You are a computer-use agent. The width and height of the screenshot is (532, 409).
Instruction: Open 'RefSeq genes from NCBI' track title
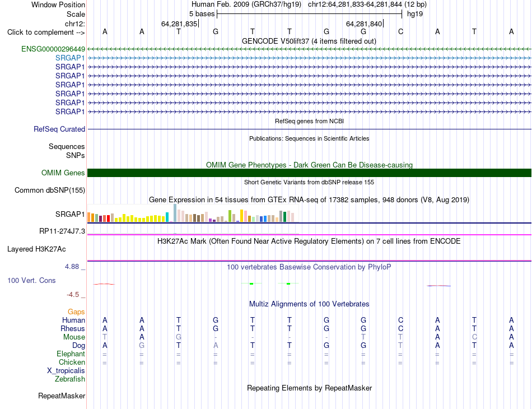pyautogui.click(x=309, y=121)
